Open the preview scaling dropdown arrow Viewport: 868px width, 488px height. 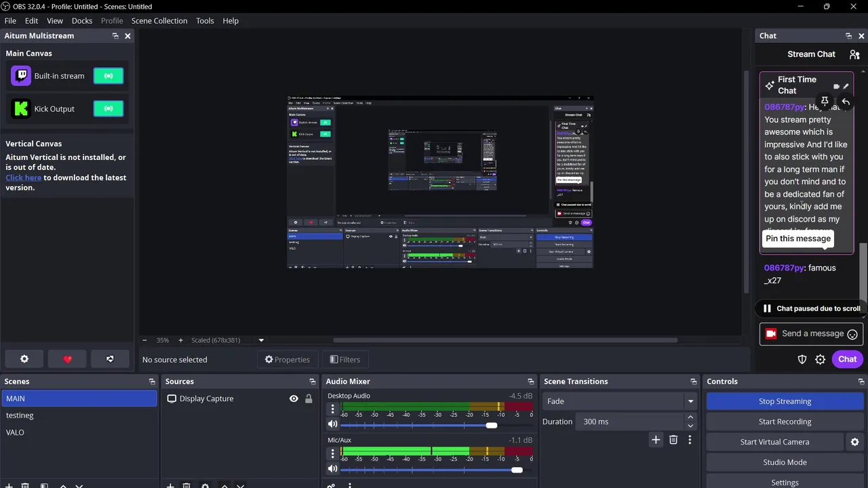(x=261, y=340)
